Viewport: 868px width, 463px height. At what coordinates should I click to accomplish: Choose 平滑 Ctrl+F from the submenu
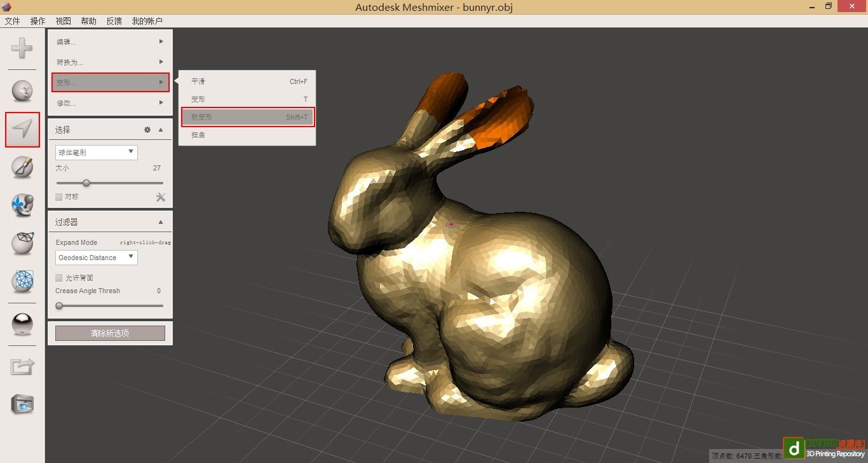(x=248, y=81)
